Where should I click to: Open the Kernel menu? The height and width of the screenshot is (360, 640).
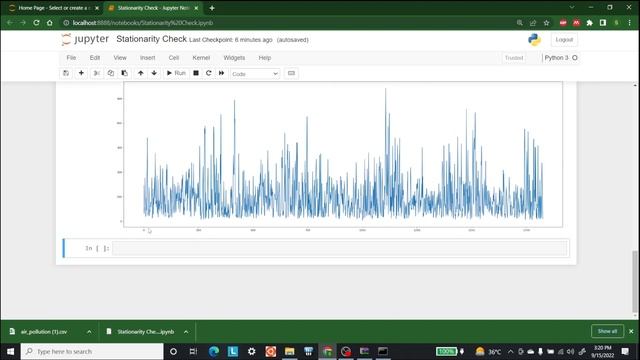pos(201,58)
